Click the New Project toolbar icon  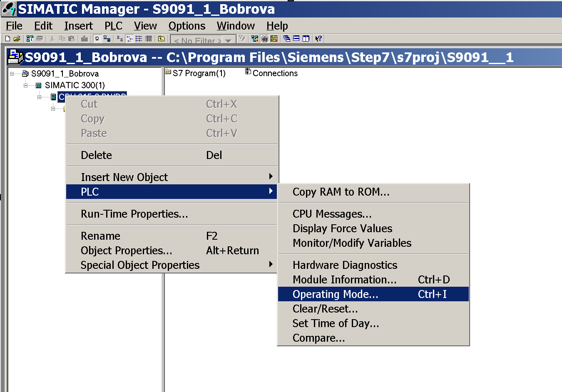[7, 39]
